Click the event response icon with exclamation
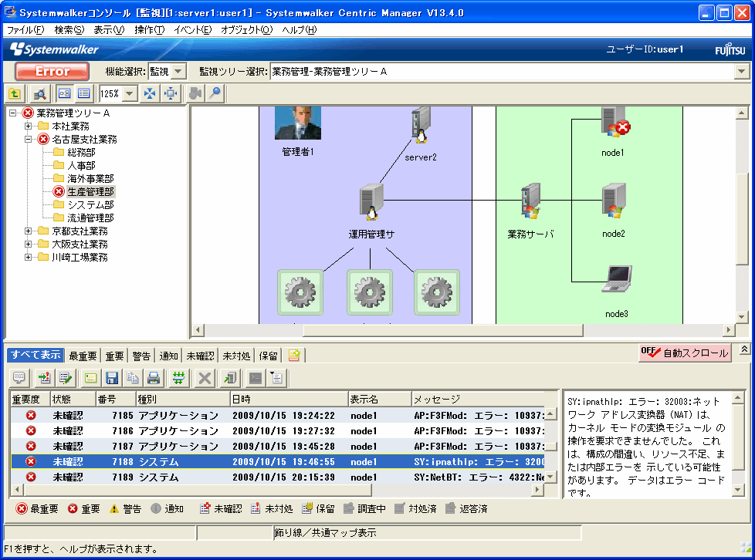 coord(45,378)
